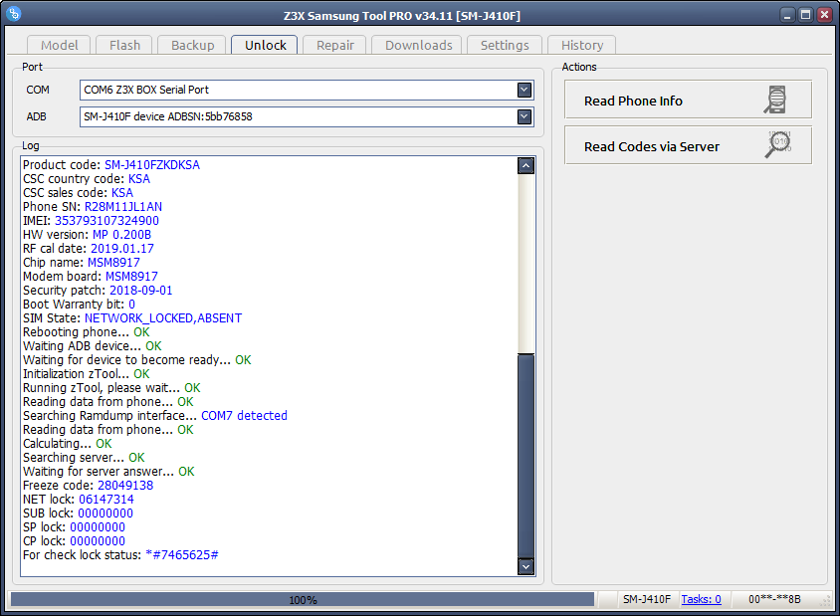The height and width of the screenshot is (616, 840).
Task: Click the CSC sales code KSA
Action: tap(122, 193)
